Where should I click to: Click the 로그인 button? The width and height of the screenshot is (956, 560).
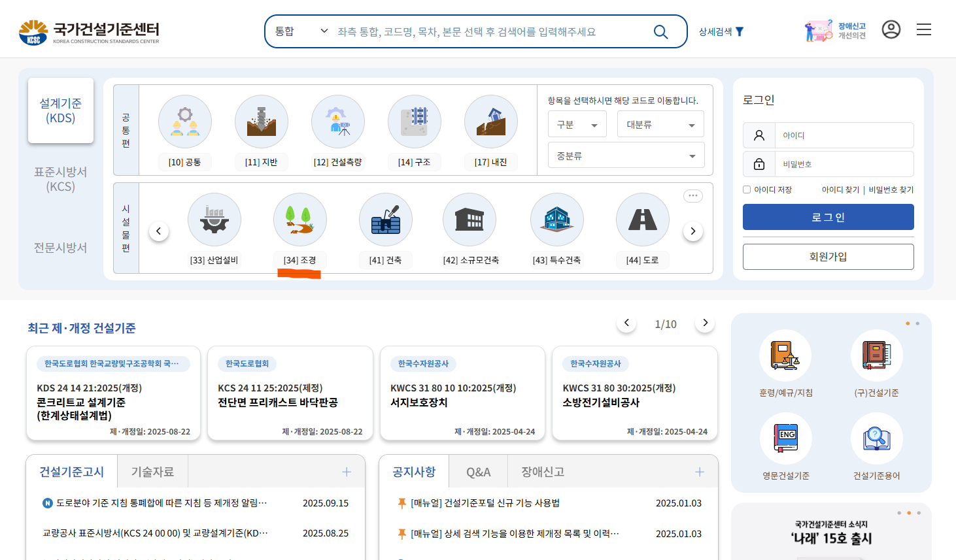(828, 216)
